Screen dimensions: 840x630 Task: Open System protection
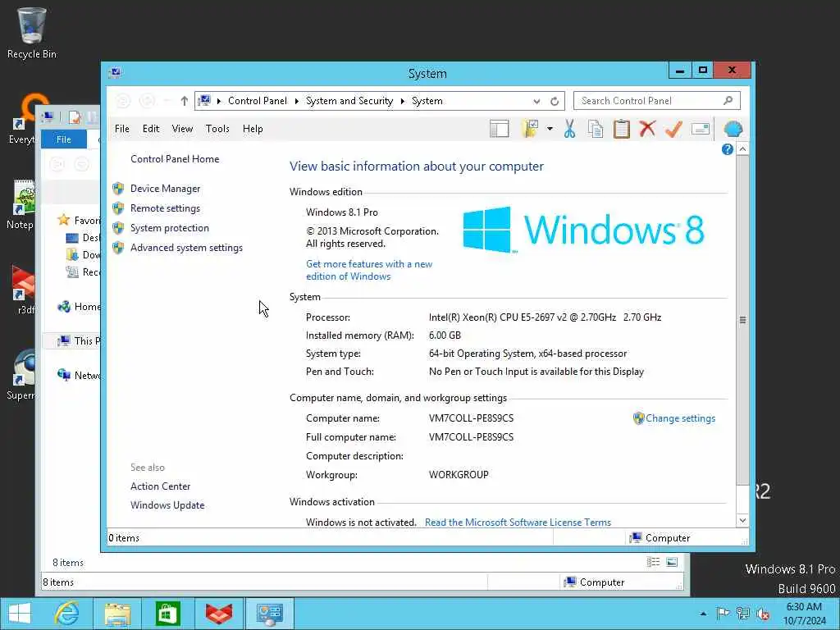169,228
